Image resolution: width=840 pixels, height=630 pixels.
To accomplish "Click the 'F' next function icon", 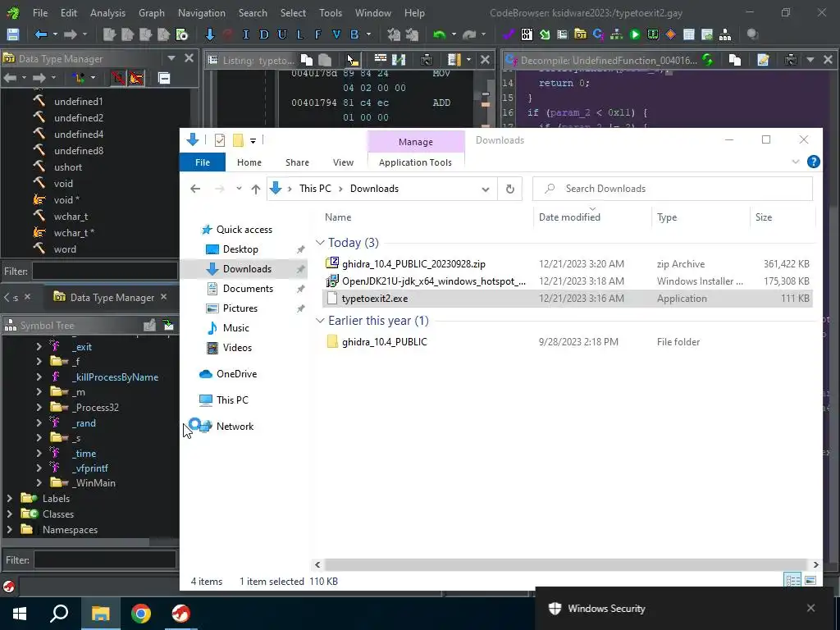I will click(318, 34).
